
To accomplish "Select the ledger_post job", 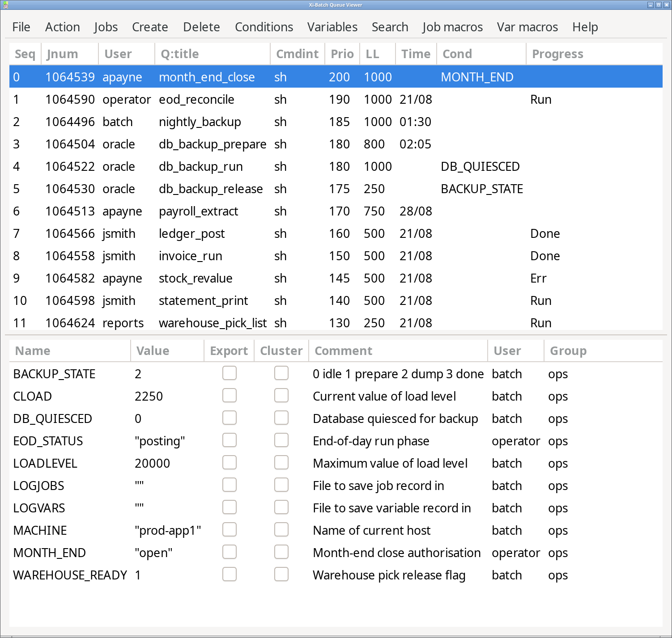I will coord(336,233).
